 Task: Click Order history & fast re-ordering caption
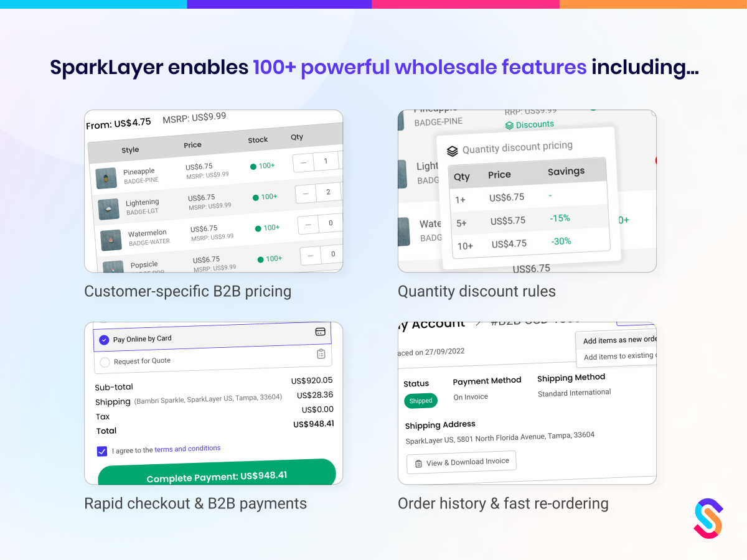[x=503, y=503]
